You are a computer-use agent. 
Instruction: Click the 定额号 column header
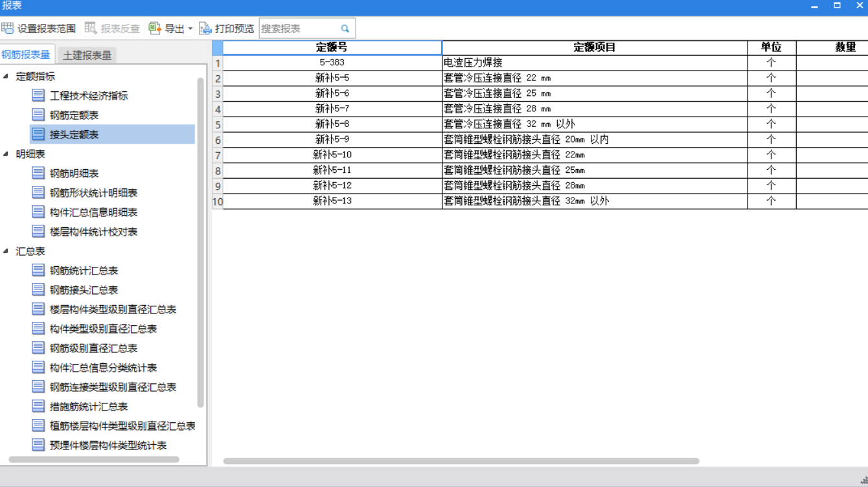[x=332, y=47]
